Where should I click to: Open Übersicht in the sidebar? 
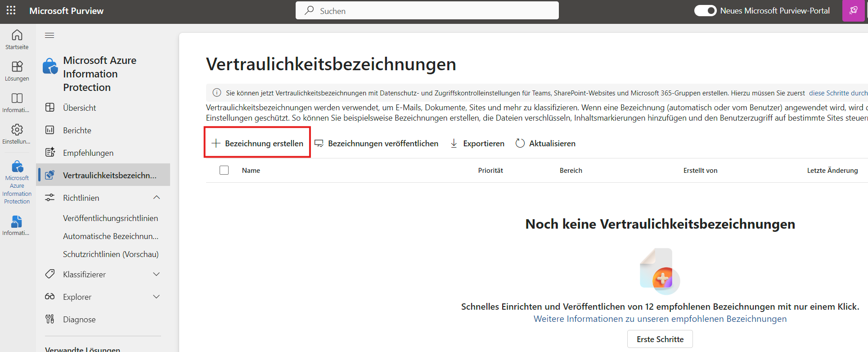click(80, 108)
